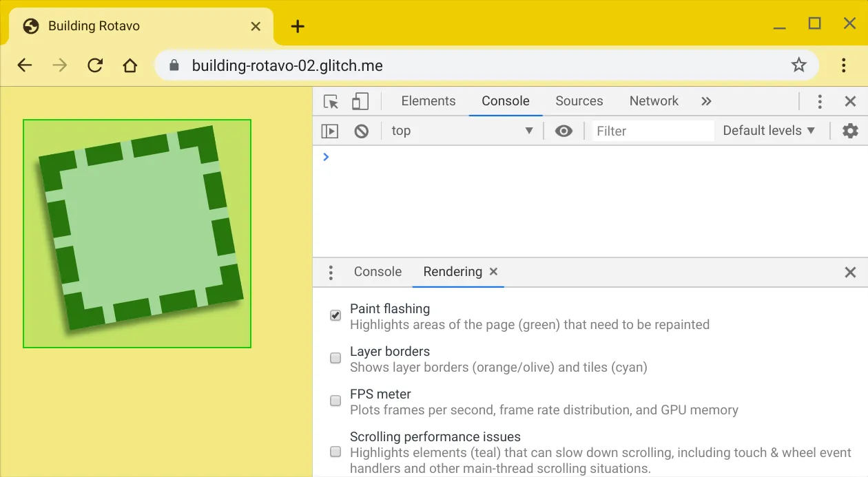Expand more DevTools panels with the chevron
This screenshot has height=477, width=868.
click(x=705, y=100)
